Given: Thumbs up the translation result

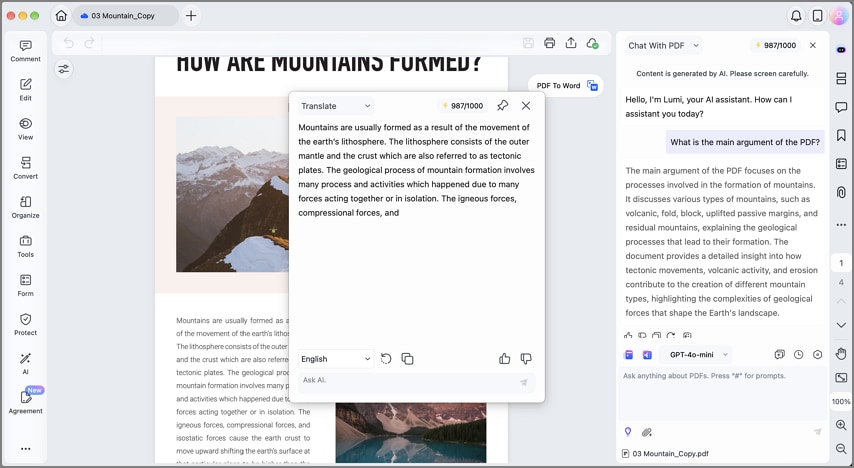Looking at the screenshot, I should [x=504, y=358].
